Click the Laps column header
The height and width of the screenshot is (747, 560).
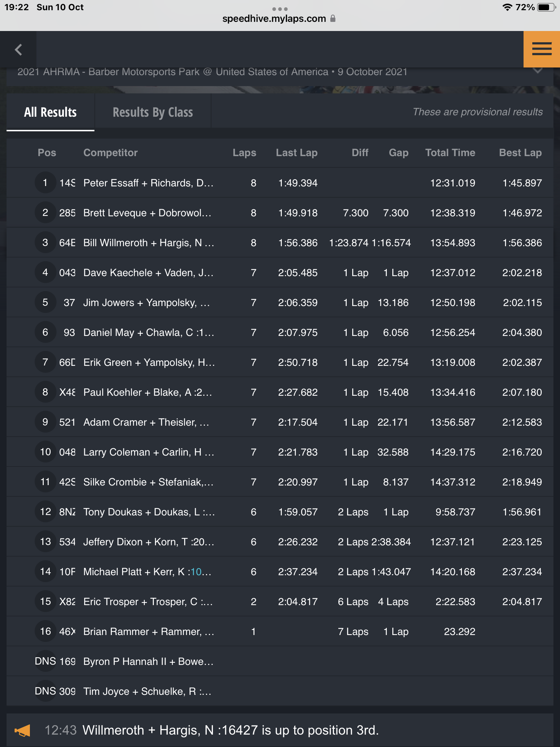click(244, 152)
